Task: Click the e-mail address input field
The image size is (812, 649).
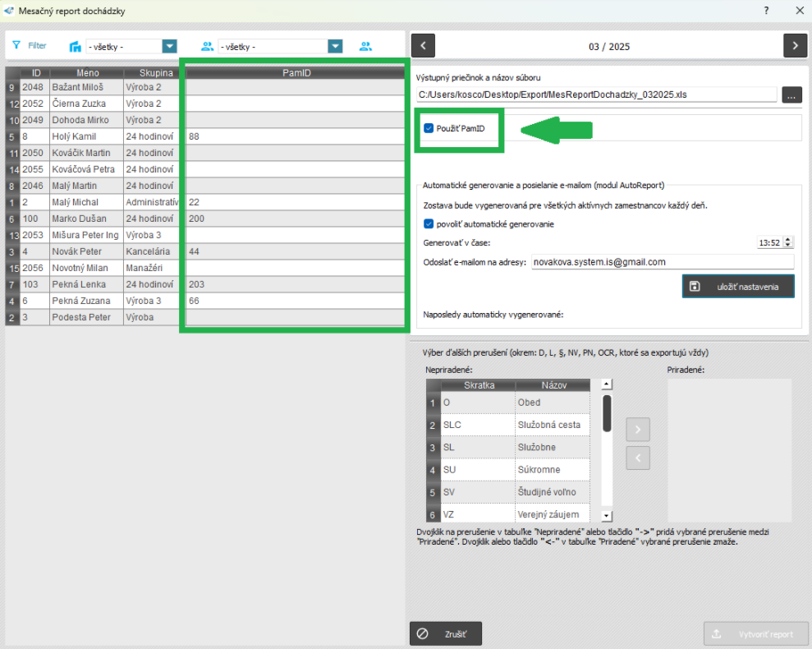Action: (662, 262)
